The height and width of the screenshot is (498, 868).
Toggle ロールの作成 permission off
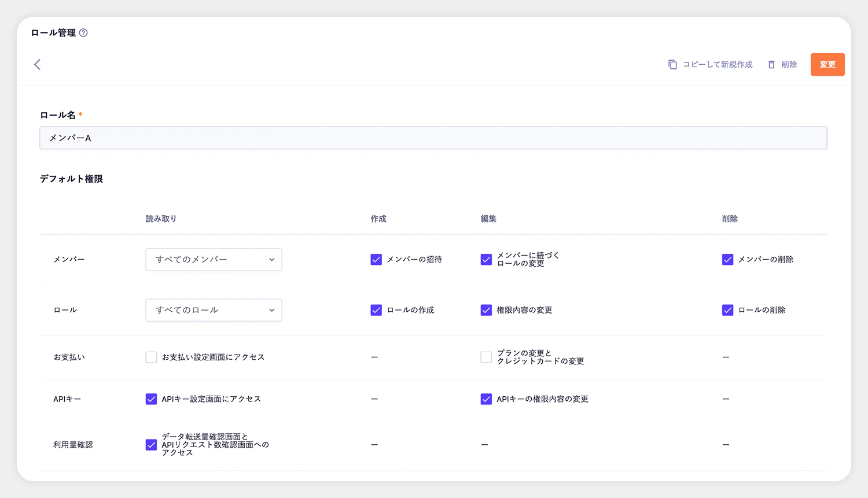376,310
